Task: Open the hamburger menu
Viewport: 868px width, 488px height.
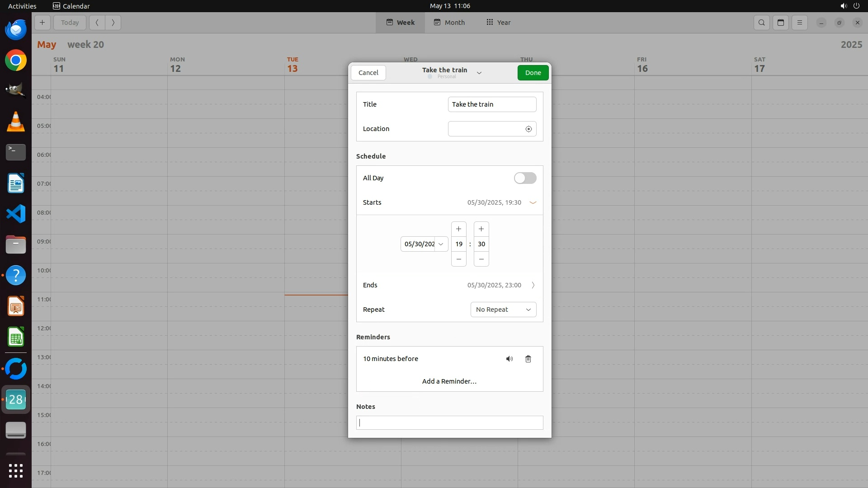Action: tap(800, 23)
